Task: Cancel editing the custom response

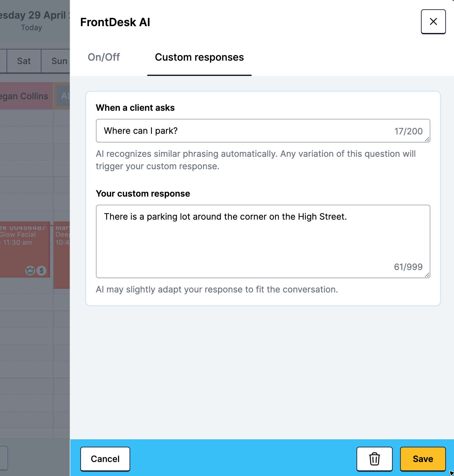Action: point(105,459)
